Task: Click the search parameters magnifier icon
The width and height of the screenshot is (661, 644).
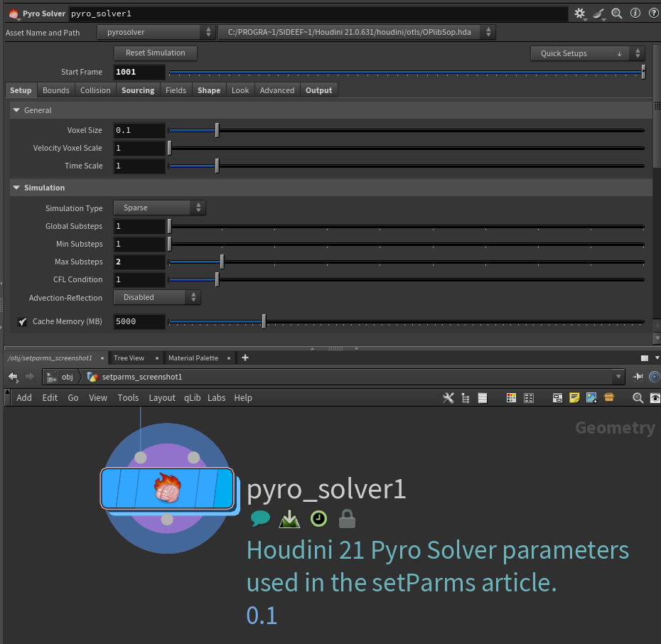Action: [x=617, y=14]
